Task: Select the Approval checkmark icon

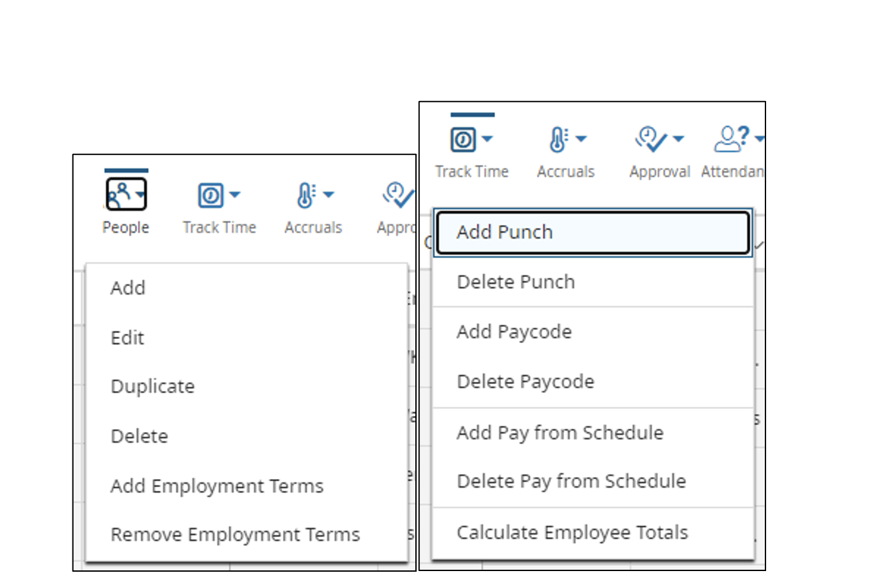Action: click(396, 194)
